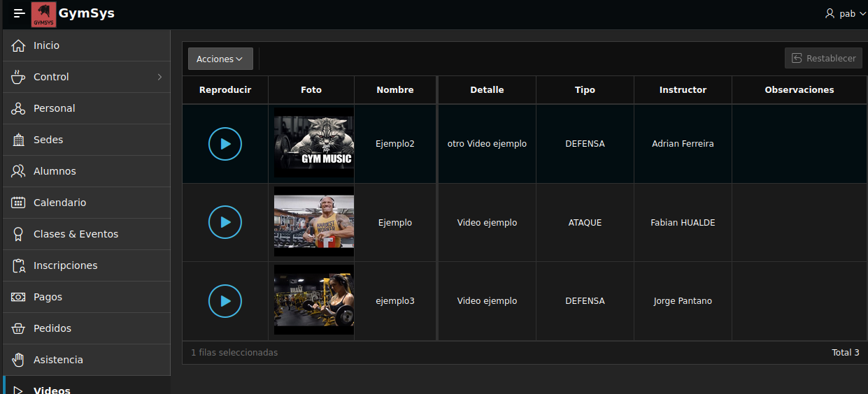
Task: Click the Control coffee cup icon
Action: pyautogui.click(x=19, y=77)
